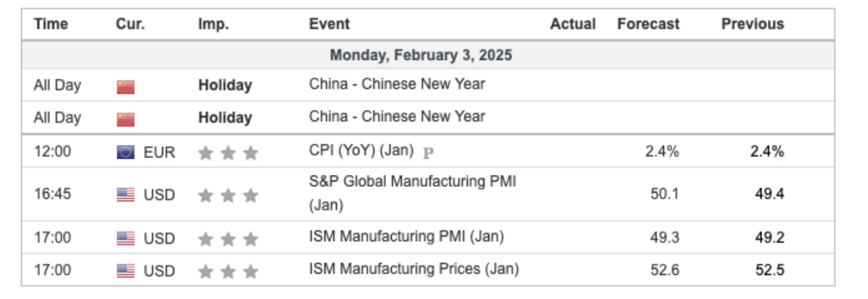
Task: Click the EUR flag icon in the CPI row
Action: tap(126, 152)
